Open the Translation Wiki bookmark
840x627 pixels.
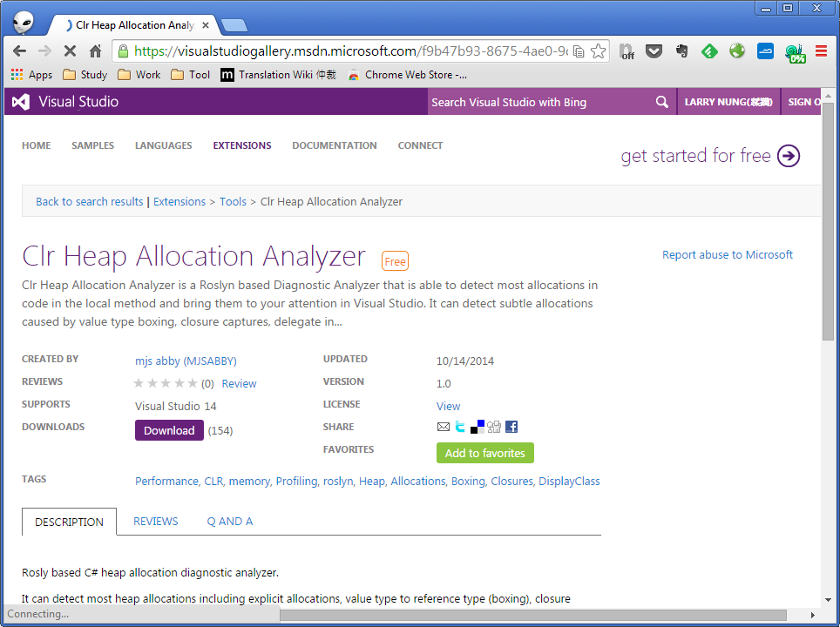click(x=278, y=74)
